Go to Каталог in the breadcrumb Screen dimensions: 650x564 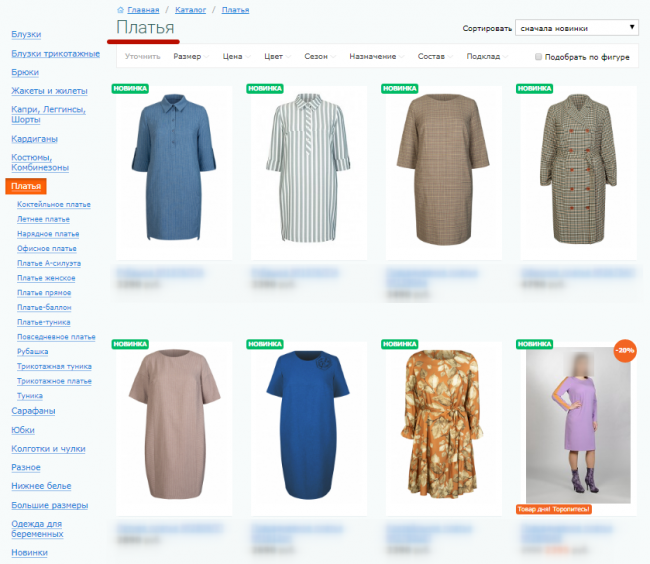pos(190,9)
